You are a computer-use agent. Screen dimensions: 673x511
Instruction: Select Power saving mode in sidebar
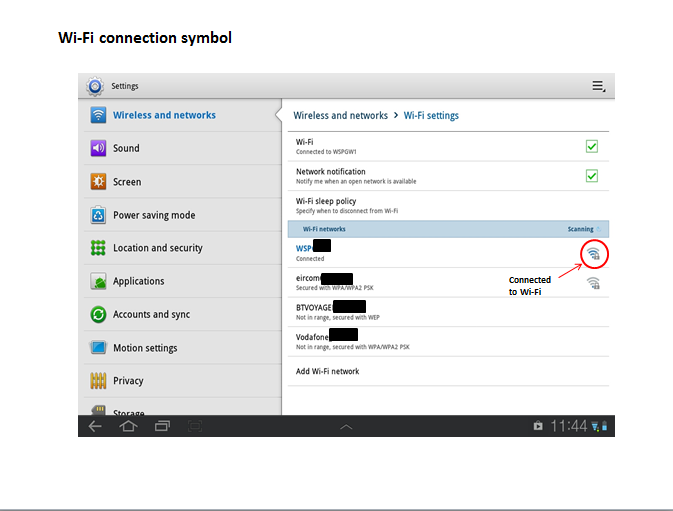click(183, 215)
